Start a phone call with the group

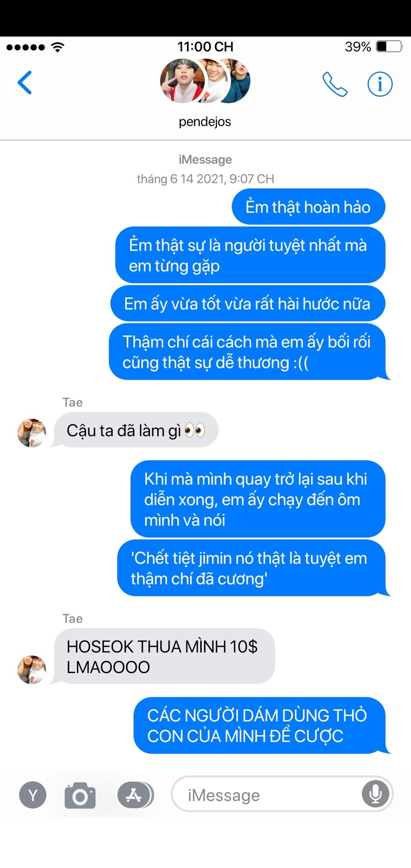[x=335, y=84]
